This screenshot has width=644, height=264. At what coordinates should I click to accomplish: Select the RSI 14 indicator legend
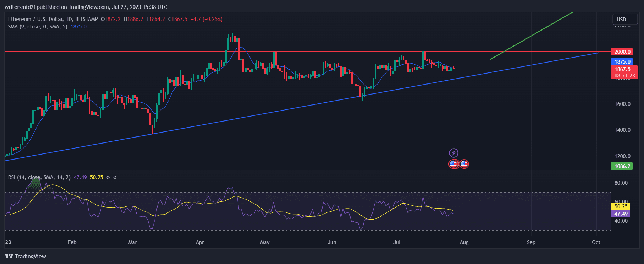tap(39, 177)
